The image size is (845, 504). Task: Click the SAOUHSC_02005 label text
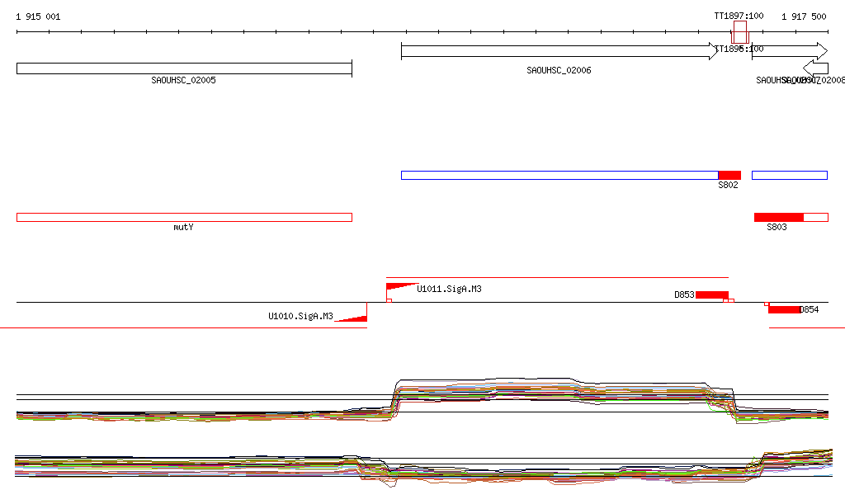click(183, 80)
